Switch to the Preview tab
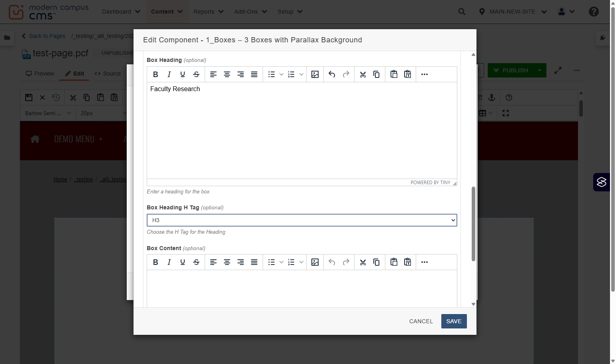The image size is (616, 364). pyautogui.click(x=40, y=74)
